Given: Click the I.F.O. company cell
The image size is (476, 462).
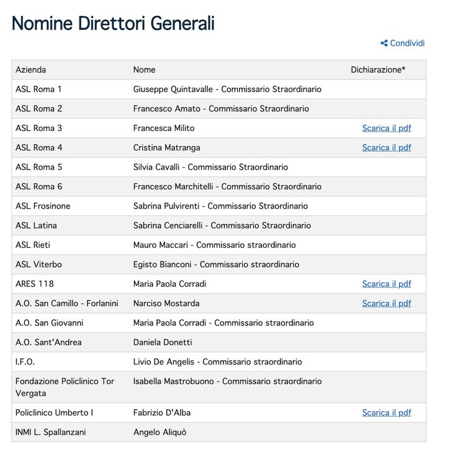Looking at the screenshot, I should coord(70,362).
